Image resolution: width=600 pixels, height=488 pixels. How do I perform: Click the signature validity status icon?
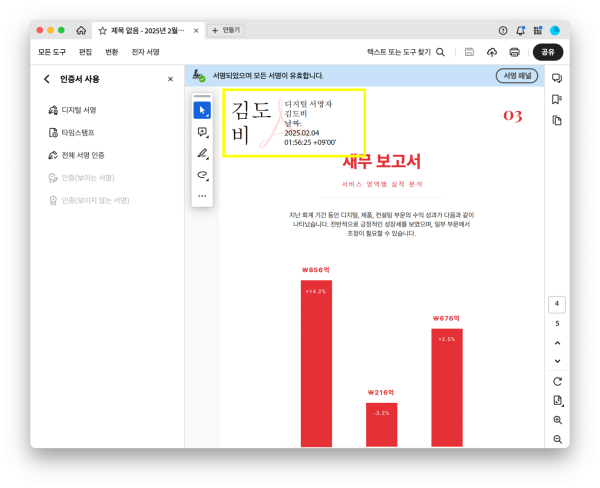click(x=199, y=75)
